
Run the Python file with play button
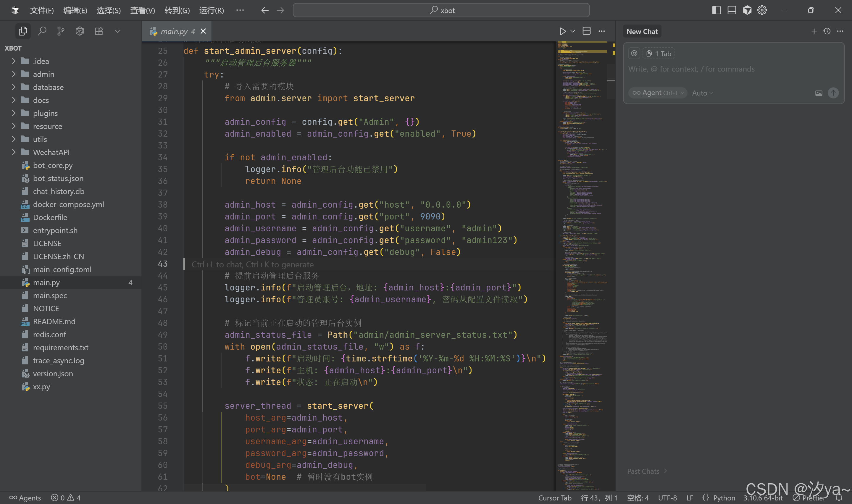point(563,31)
